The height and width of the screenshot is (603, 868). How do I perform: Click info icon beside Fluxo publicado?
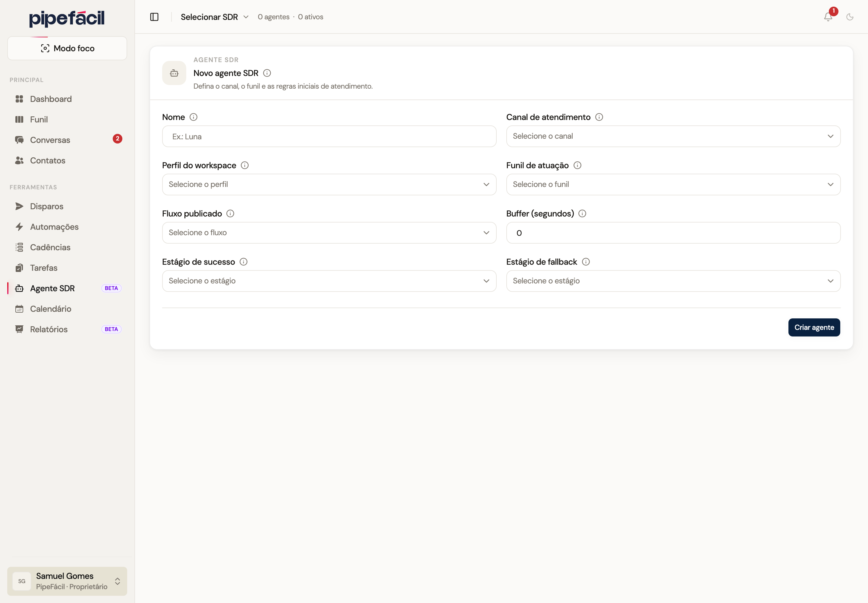pyautogui.click(x=230, y=213)
